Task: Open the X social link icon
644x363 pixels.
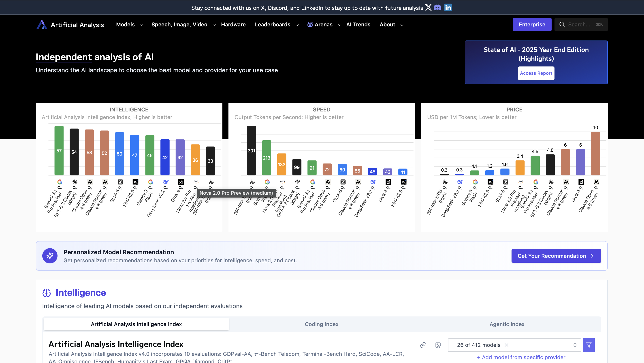Action: coord(429,8)
